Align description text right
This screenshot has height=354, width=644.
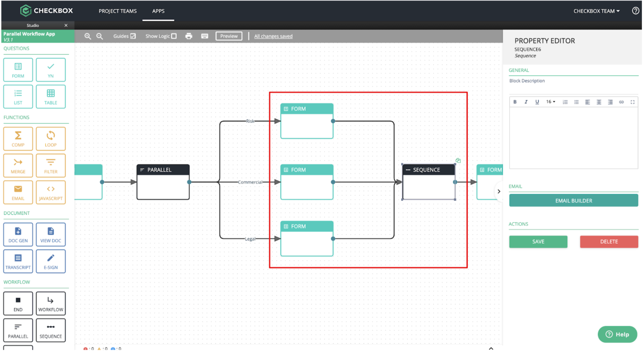coord(610,102)
